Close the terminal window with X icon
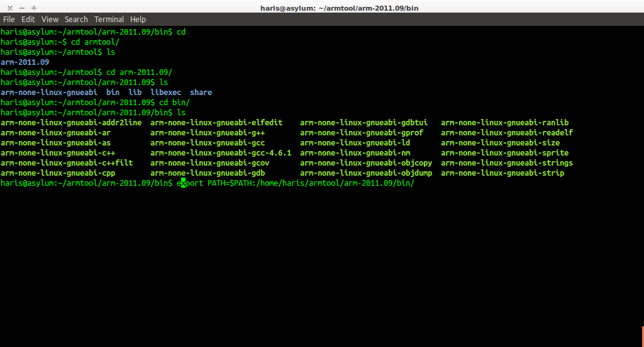Viewport: 644px width, 347px height. point(9,8)
